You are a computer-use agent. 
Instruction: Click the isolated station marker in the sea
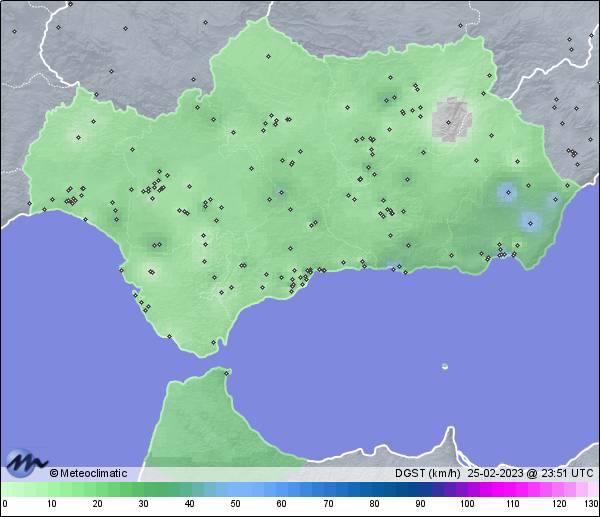[x=445, y=366]
